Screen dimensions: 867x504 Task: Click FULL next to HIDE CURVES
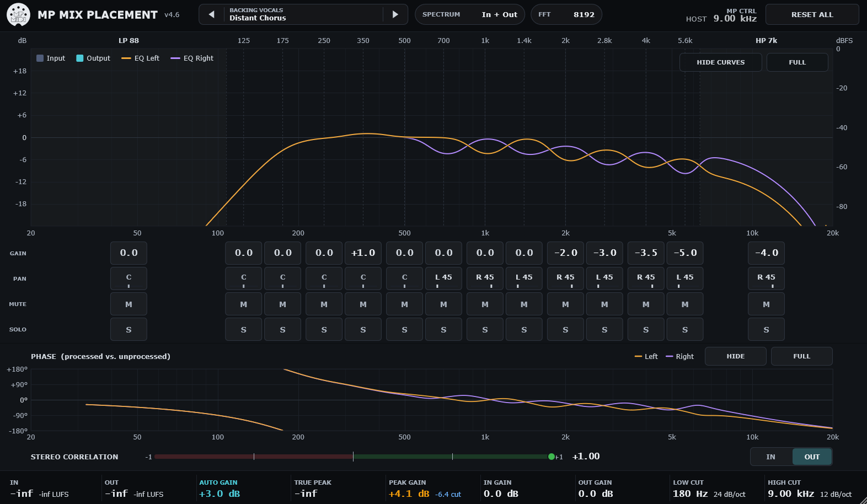[x=797, y=62]
